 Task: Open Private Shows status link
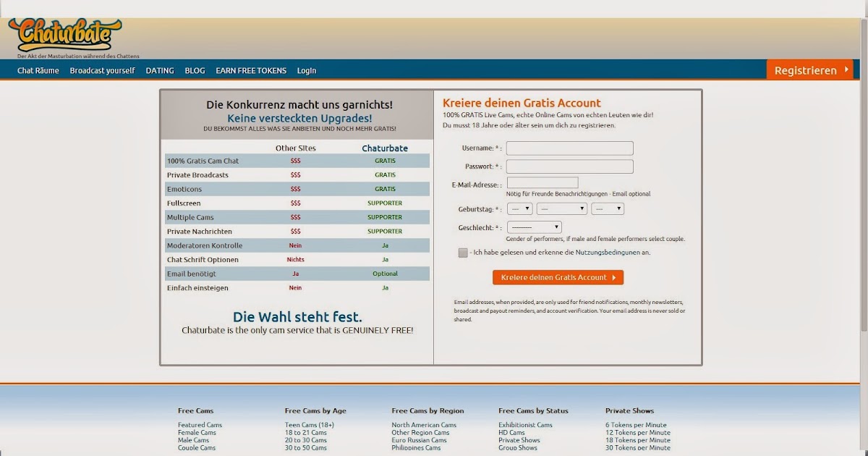519,440
